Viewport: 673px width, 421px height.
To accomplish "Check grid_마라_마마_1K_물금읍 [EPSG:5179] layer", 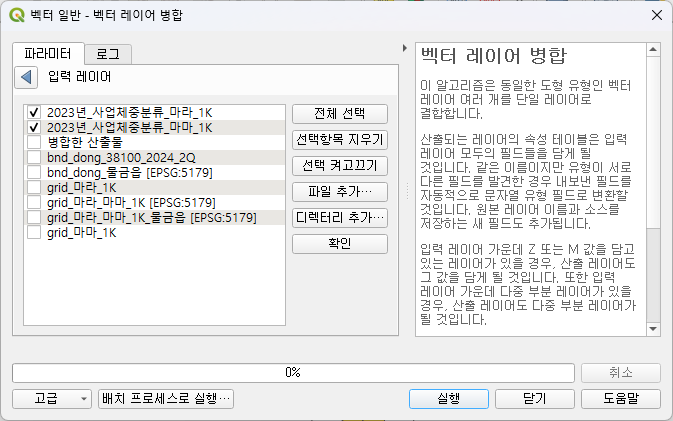I will click(x=34, y=218).
